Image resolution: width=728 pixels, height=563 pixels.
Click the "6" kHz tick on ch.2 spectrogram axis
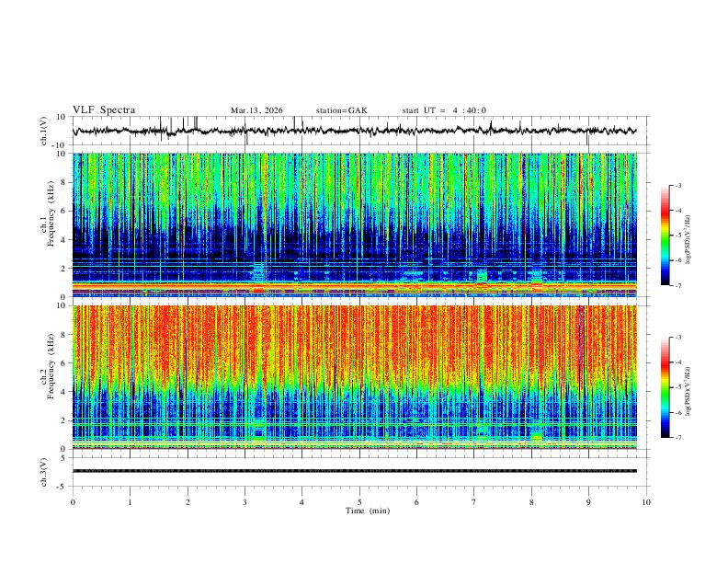64,362
